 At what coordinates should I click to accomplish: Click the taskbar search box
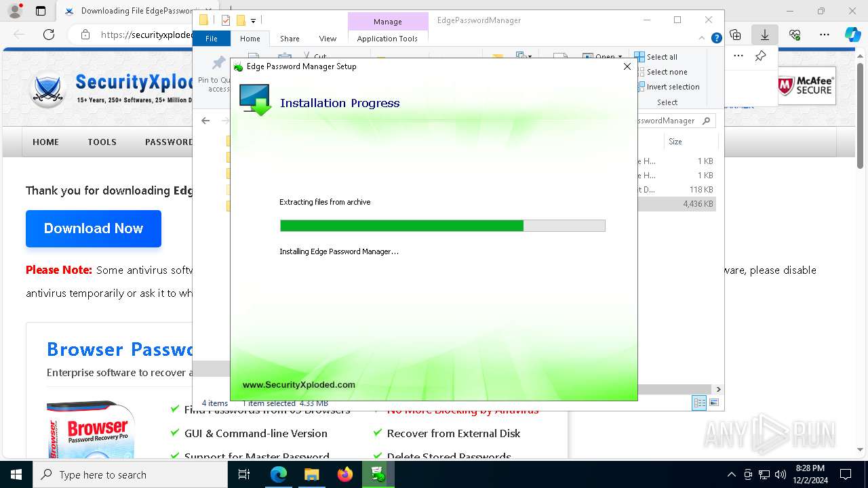pos(130,474)
